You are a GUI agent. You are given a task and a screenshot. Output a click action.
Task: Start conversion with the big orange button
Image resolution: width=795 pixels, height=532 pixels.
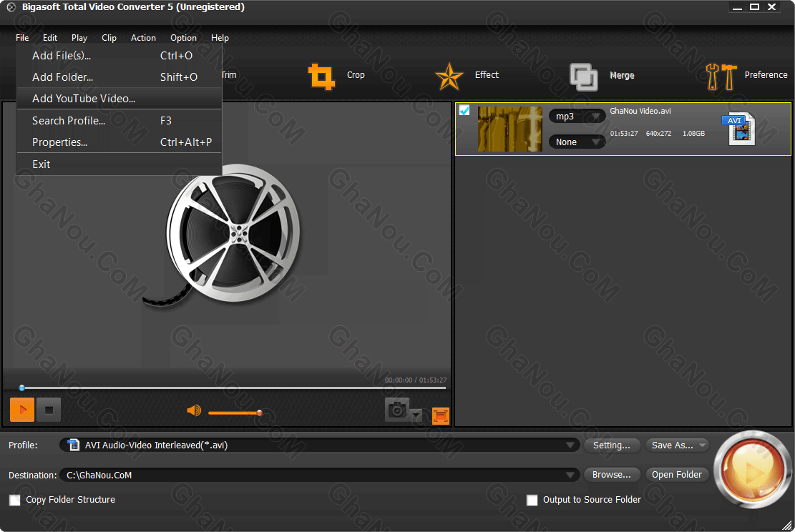752,470
